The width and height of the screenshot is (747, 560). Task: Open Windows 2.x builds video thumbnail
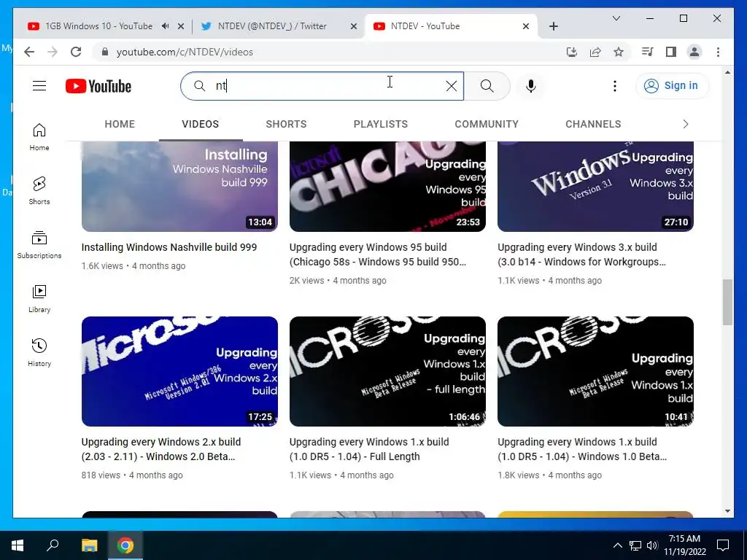pos(179,371)
